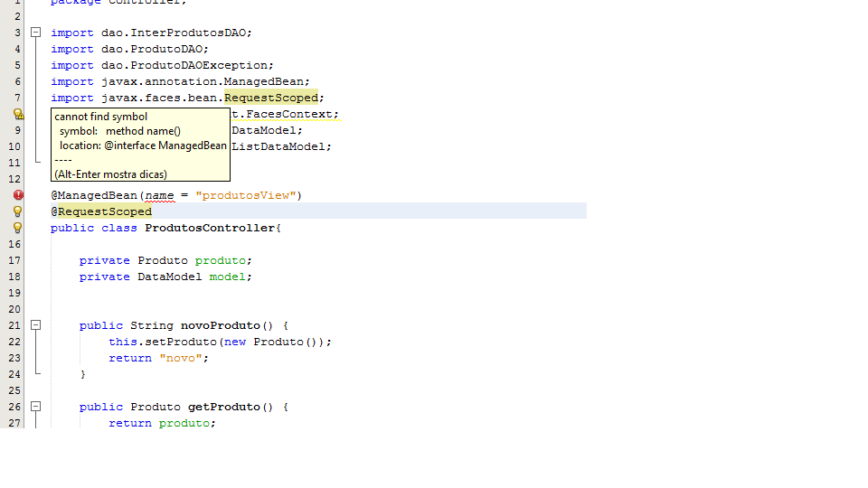
Task: Click the 'cannot find symbol' tooltip text
Action: (100, 117)
